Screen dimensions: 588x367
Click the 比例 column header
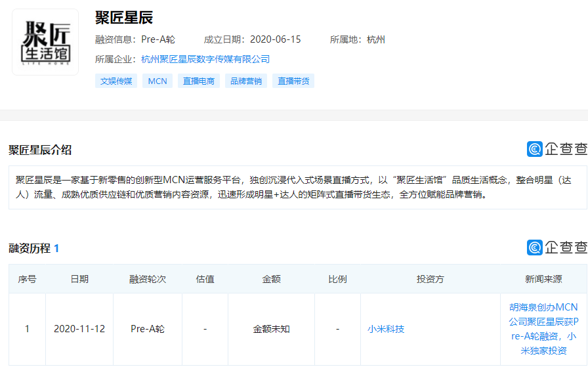[x=337, y=279]
